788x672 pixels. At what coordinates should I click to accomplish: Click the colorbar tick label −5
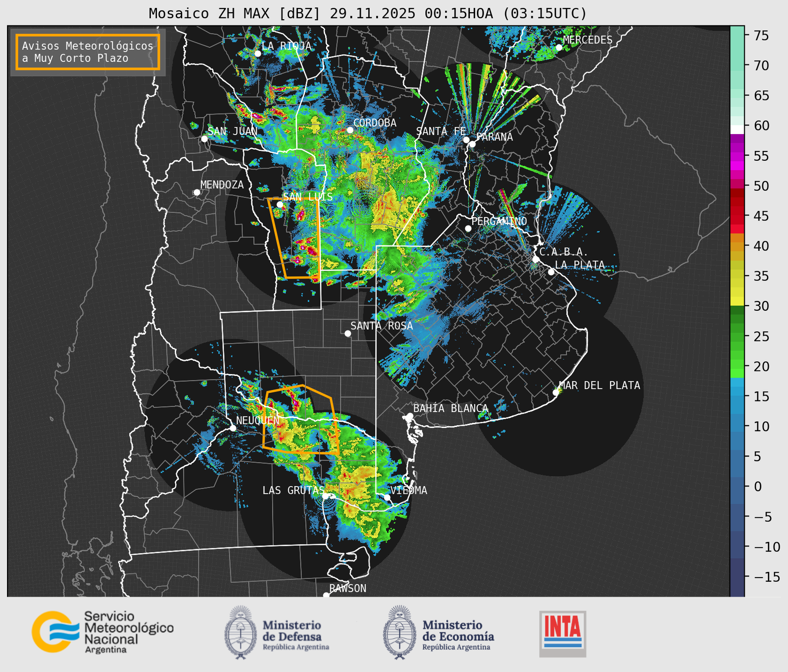(763, 516)
